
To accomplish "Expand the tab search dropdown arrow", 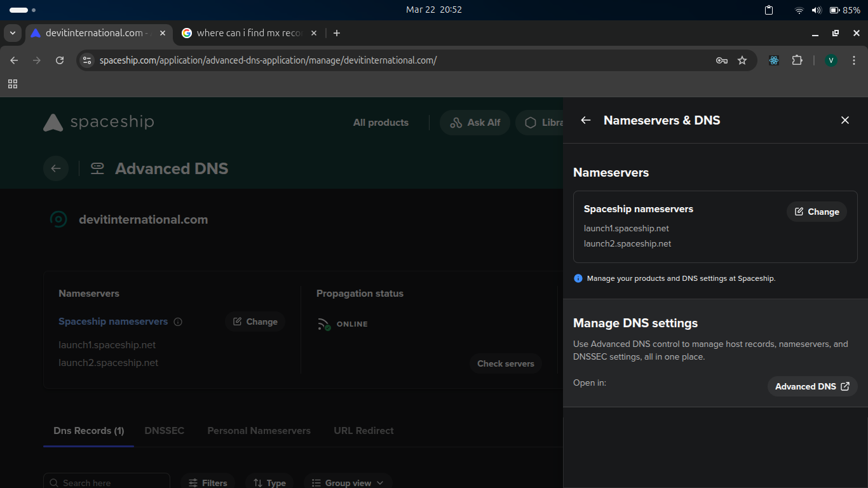I will [x=12, y=33].
